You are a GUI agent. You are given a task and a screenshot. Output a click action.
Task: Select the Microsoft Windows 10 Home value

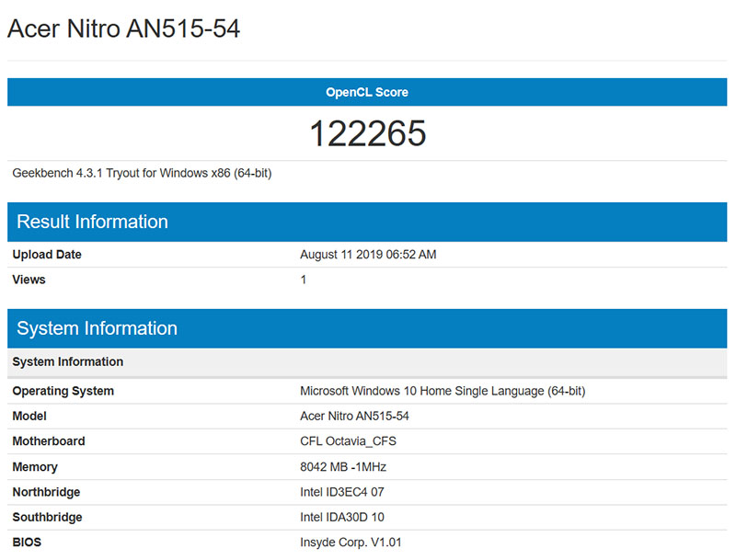click(x=443, y=391)
